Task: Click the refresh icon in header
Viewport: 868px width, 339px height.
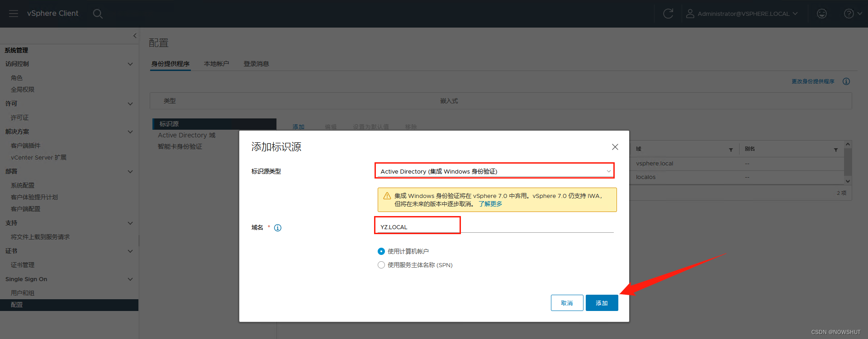Action: click(x=668, y=14)
